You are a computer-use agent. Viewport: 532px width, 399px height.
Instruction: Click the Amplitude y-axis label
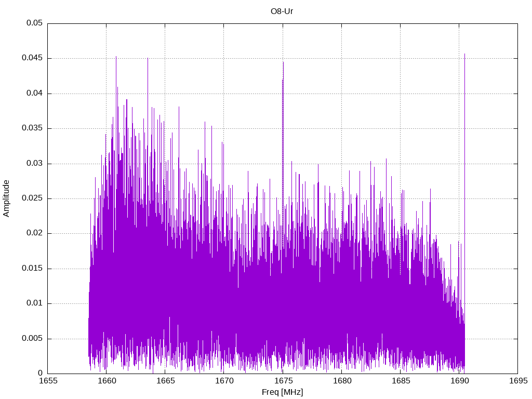[6, 198]
